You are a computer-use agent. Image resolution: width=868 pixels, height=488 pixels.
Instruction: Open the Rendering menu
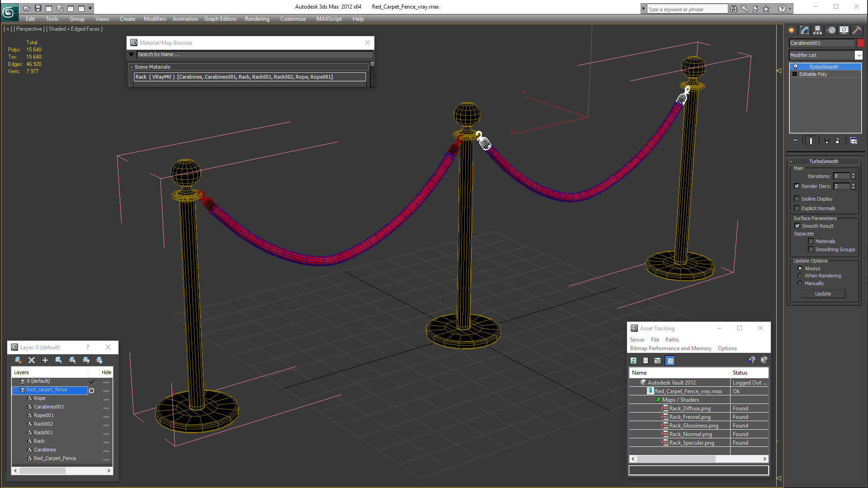257,19
